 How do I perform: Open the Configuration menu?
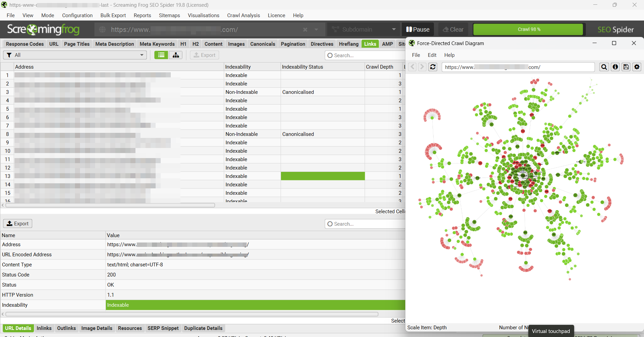click(77, 15)
